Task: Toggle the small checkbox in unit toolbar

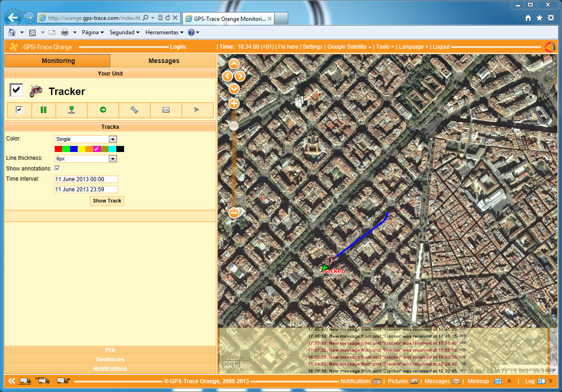Action: tap(19, 110)
